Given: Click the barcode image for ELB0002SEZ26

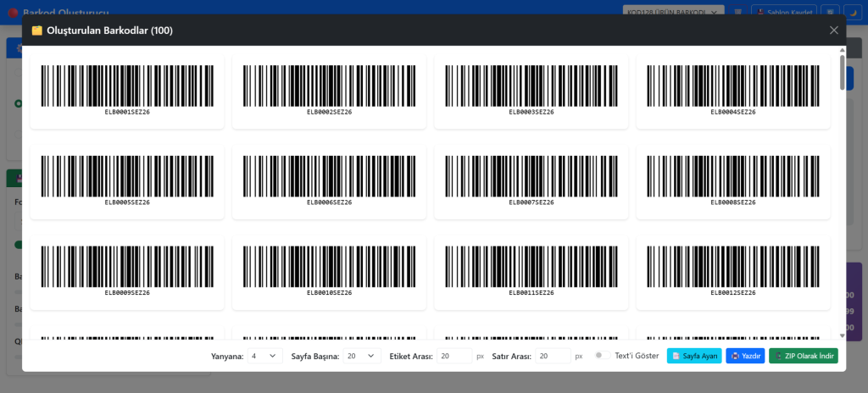Looking at the screenshot, I should [330, 86].
